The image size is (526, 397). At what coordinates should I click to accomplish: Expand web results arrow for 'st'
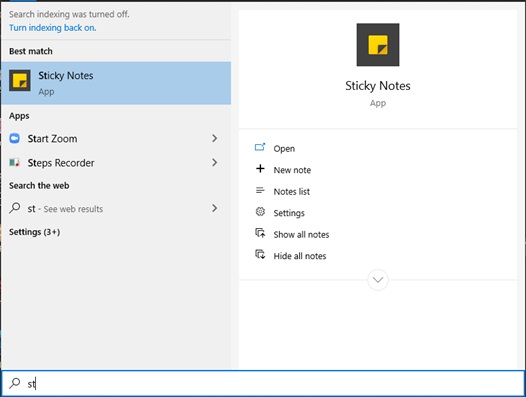(x=214, y=208)
